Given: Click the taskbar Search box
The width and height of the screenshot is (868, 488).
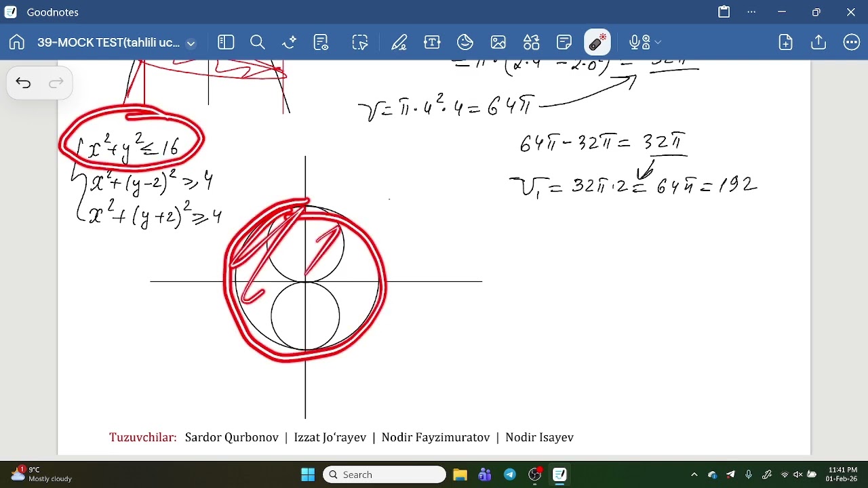Looking at the screenshot, I should 384,474.
